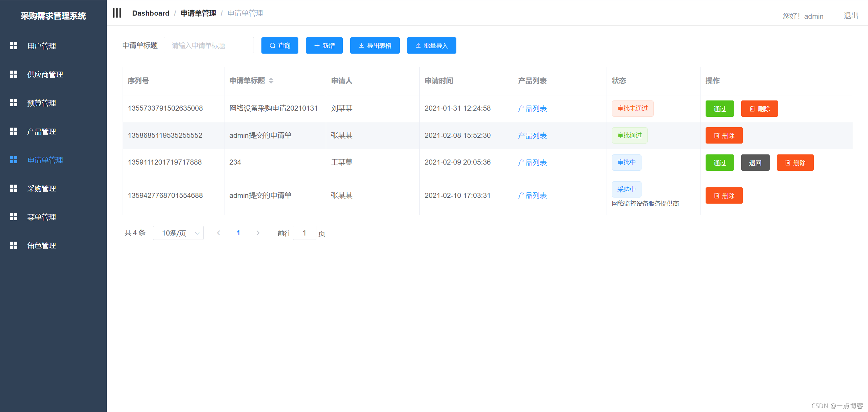Click serial number 1358685119535255552

point(165,135)
